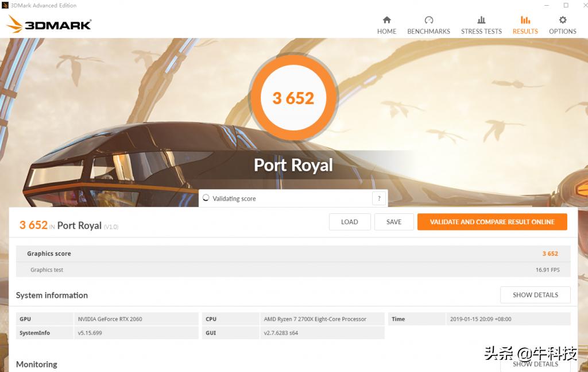Click the SAVE button
Screen dimensions: 588x372
394,222
